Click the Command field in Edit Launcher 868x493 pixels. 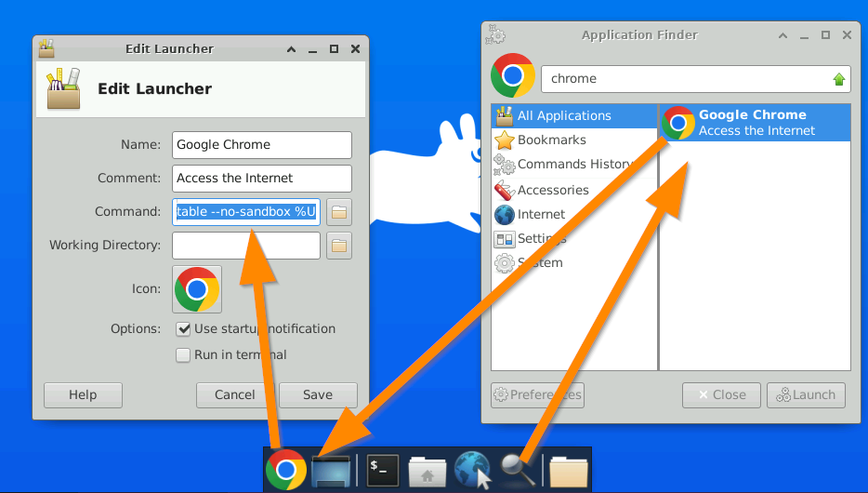pyautogui.click(x=246, y=212)
